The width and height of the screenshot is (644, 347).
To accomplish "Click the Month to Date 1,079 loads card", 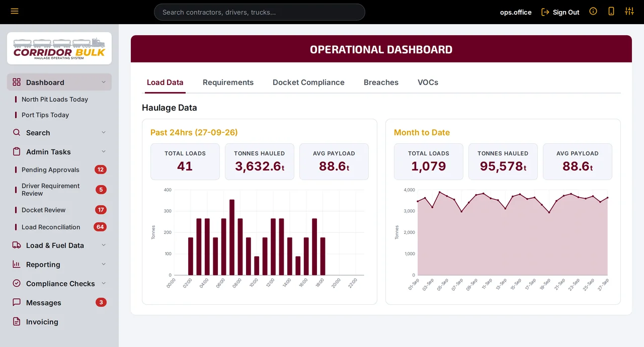I will (429, 161).
